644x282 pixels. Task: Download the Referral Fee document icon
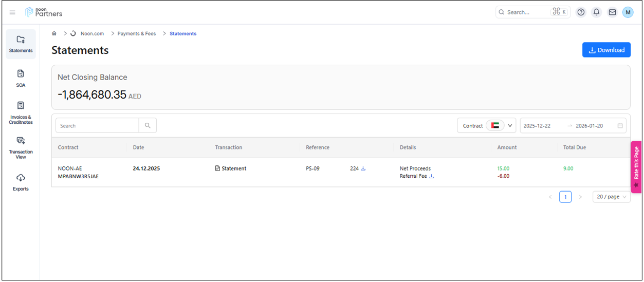click(x=432, y=176)
